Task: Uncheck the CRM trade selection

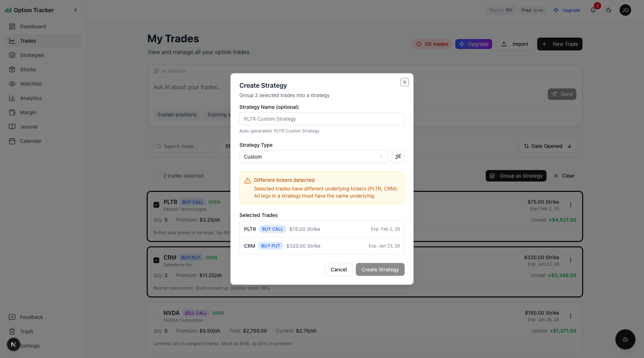Action: click(156, 260)
